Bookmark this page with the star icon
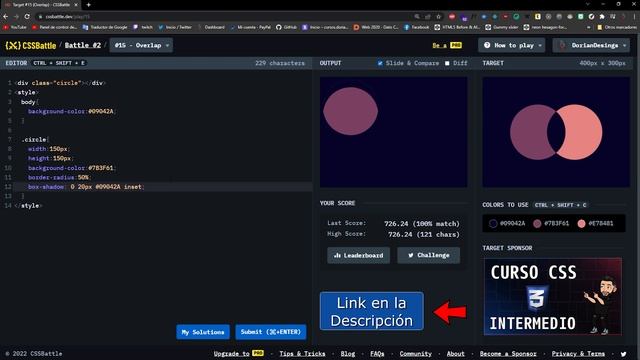The image size is (640, 360). tap(439, 16)
